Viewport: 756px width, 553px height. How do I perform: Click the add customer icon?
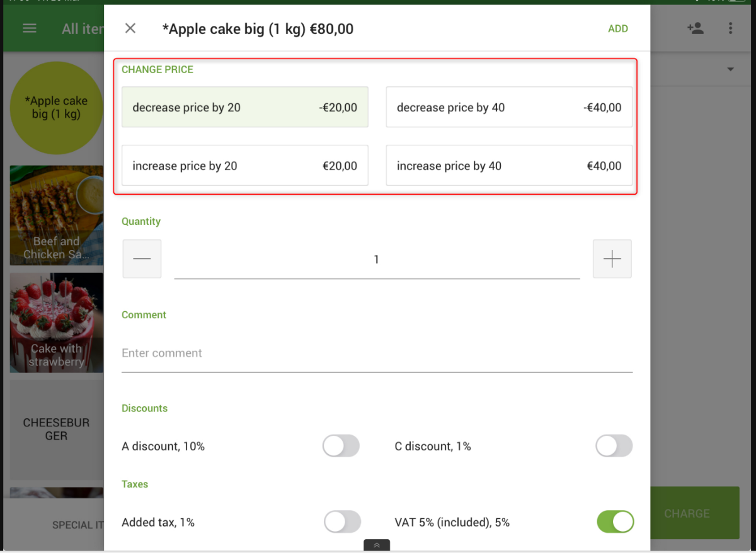(696, 28)
